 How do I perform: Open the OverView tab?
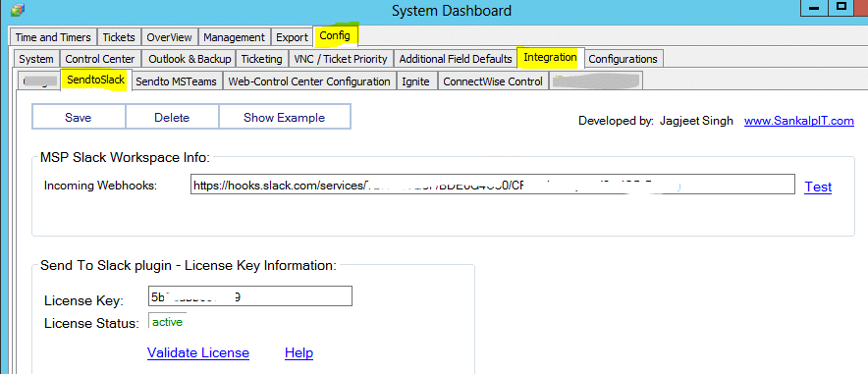click(x=170, y=37)
